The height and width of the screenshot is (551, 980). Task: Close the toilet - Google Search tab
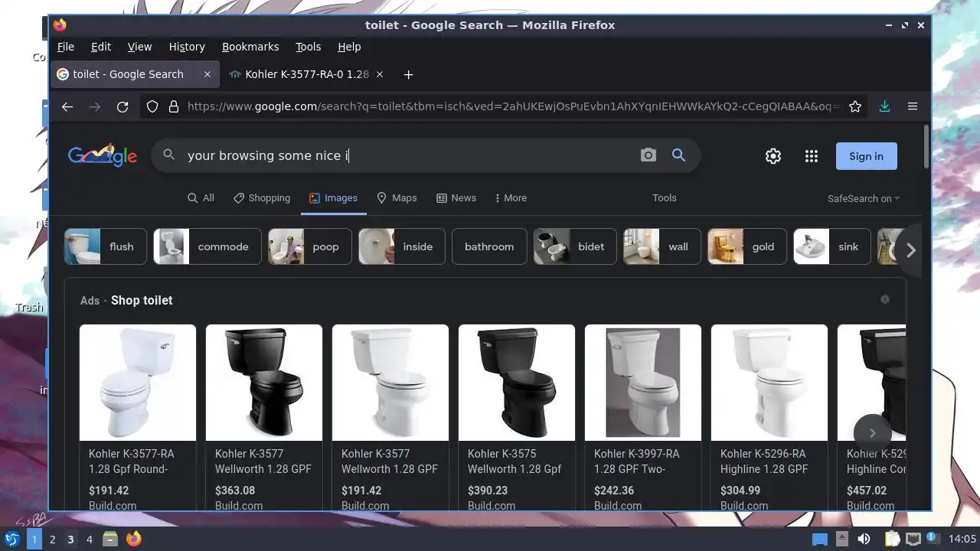[x=207, y=74]
